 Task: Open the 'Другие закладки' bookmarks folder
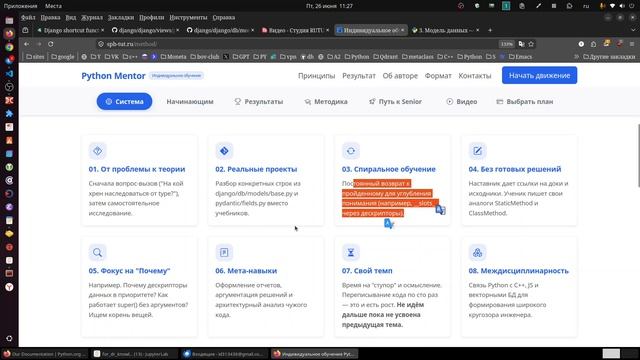[x=609, y=57]
